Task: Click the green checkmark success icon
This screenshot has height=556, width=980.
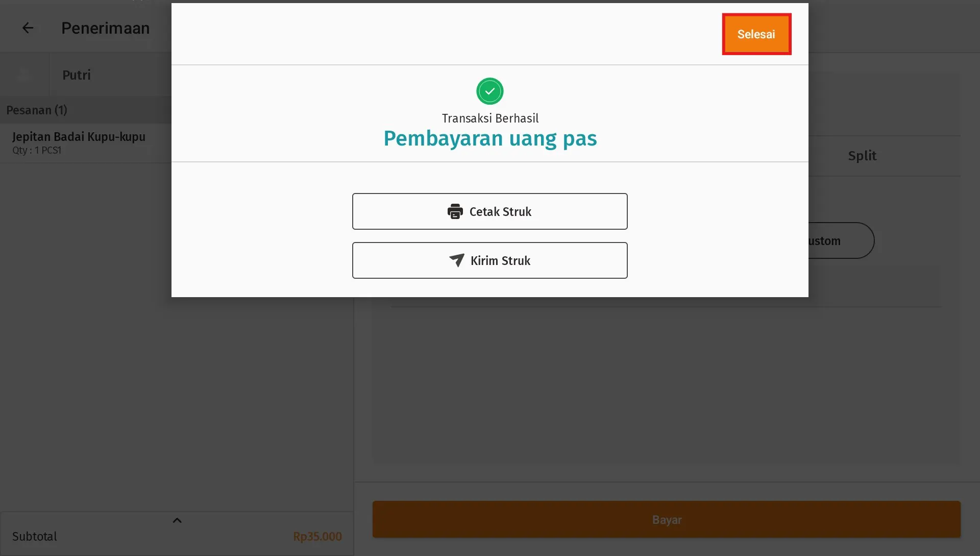Action: [489, 91]
